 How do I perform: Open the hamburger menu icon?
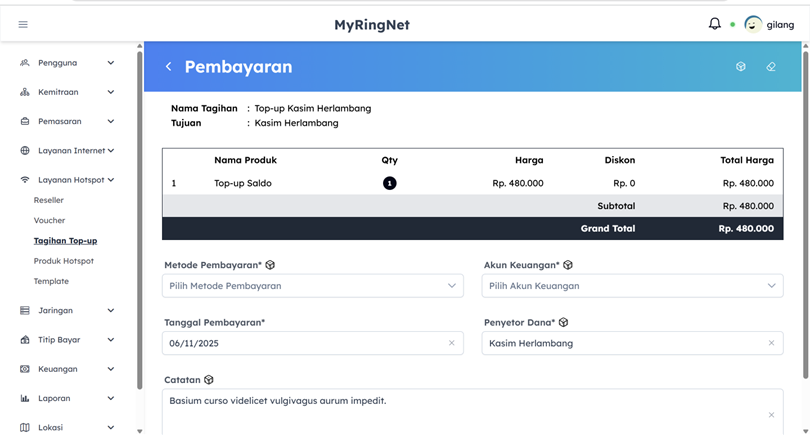click(x=23, y=25)
